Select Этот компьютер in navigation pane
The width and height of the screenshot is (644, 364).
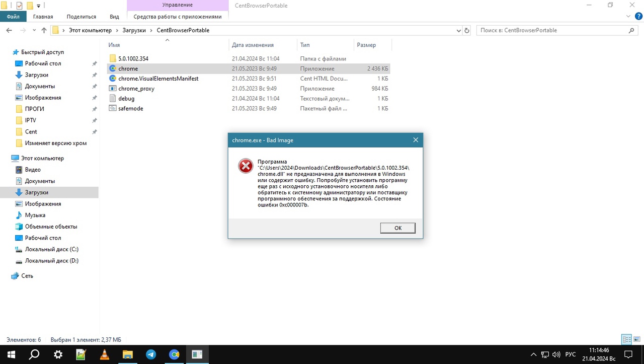click(x=42, y=158)
